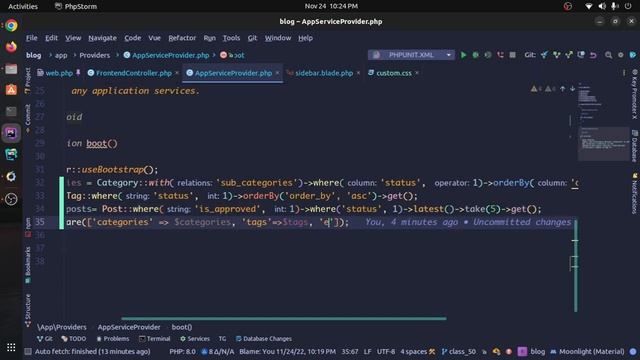Open the Refactor menu
Screen dimensions: 640x360
coord(182,38)
